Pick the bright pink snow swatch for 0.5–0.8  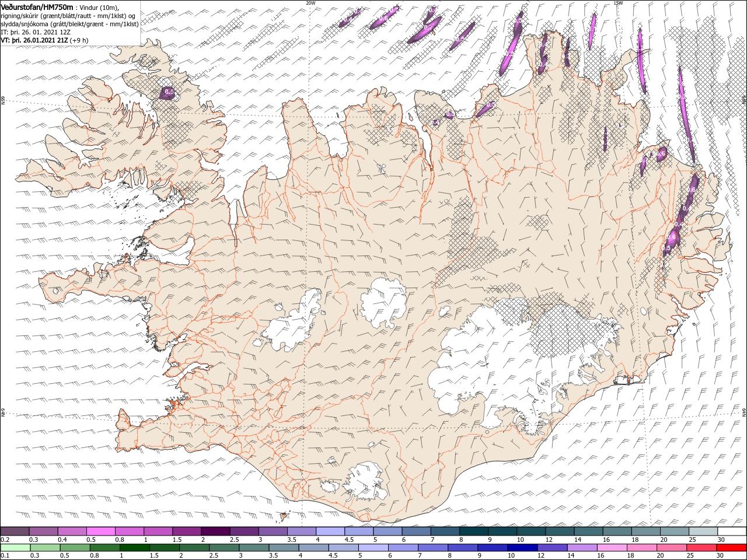point(101,531)
